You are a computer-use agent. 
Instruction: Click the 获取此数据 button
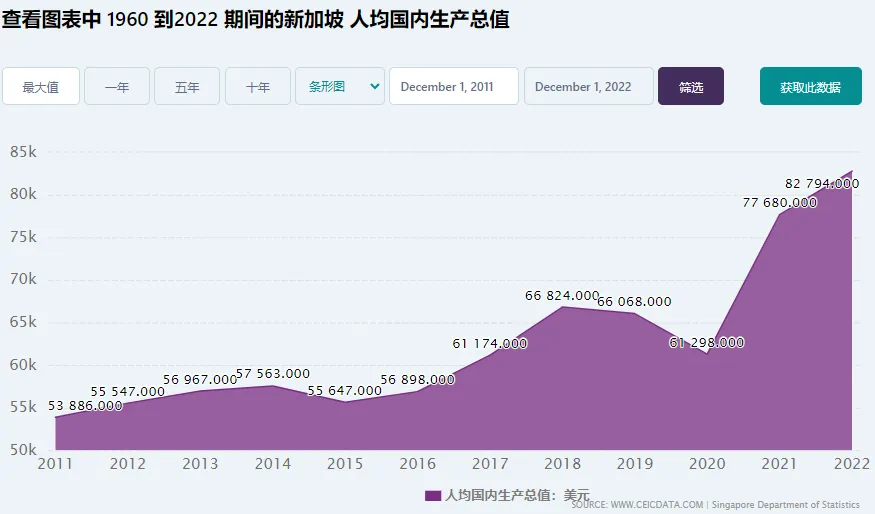(x=810, y=87)
